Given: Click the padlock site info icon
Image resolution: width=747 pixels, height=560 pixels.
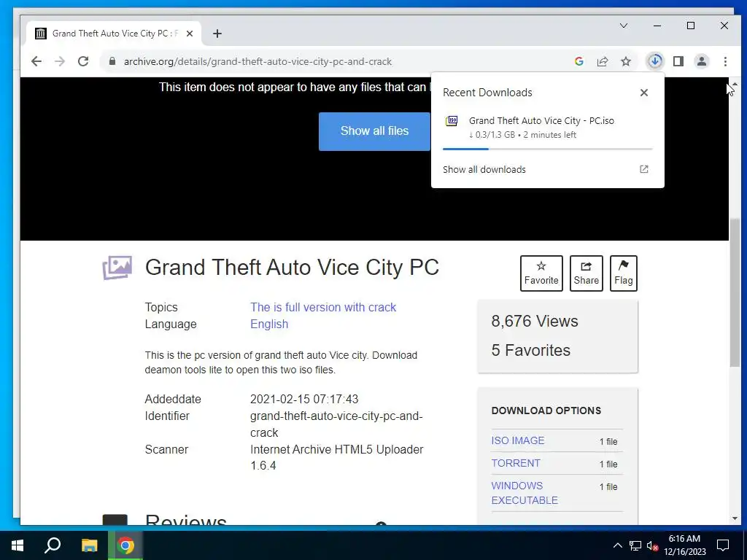Looking at the screenshot, I should [112, 61].
